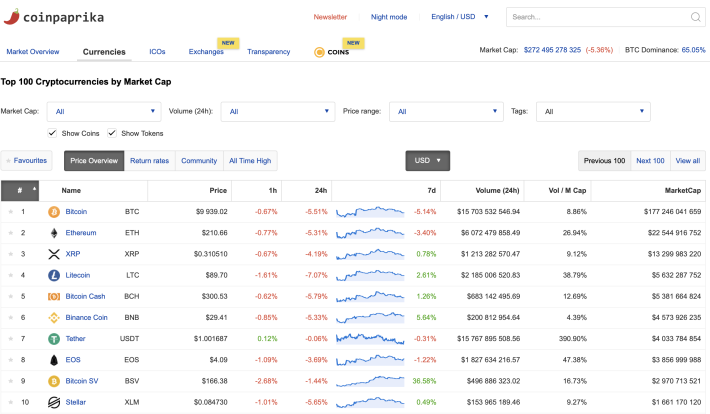Open the Newsletter link

(x=330, y=17)
